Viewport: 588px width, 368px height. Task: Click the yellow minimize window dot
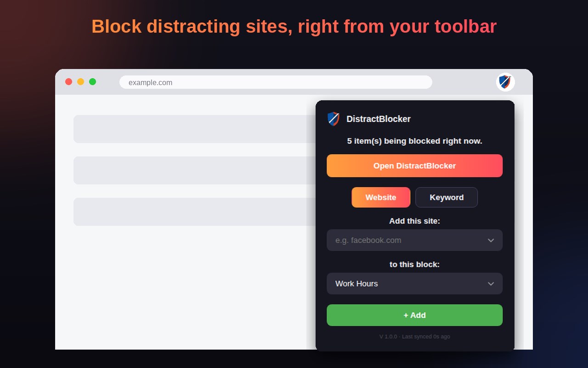tap(81, 82)
